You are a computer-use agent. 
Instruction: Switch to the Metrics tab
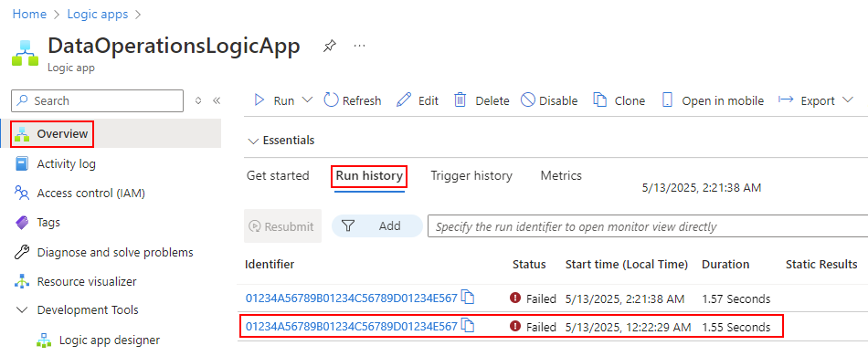coord(561,176)
